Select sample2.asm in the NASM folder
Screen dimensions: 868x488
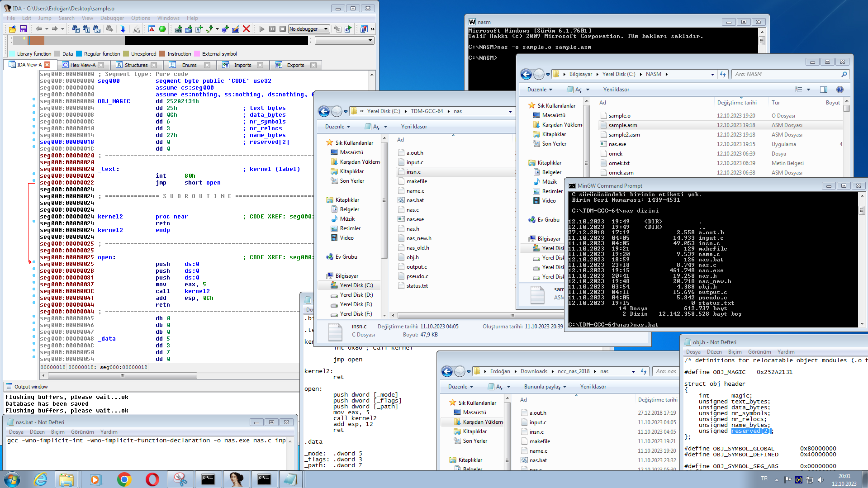click(x=624, y=135)
